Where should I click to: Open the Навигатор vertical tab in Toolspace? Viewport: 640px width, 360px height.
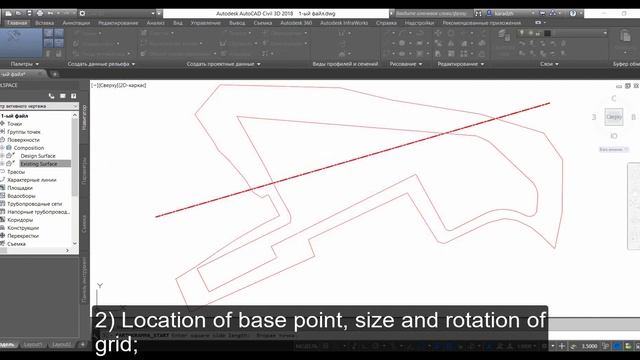(x=84, y=118)
